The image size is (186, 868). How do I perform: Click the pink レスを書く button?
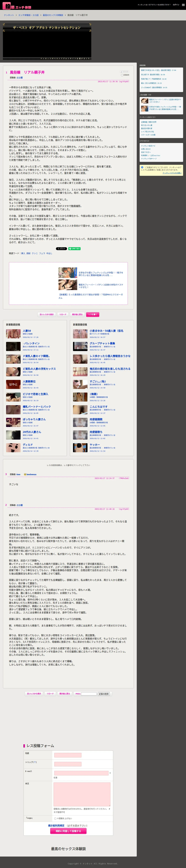pyautogui.click(x=93, y=314)
